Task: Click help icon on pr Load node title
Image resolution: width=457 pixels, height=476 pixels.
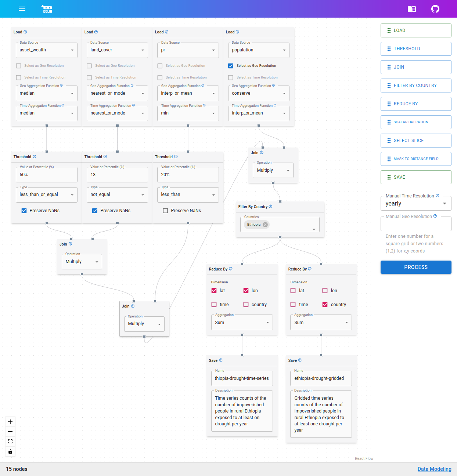Action: pyautogui.click(x=167, y=32)
